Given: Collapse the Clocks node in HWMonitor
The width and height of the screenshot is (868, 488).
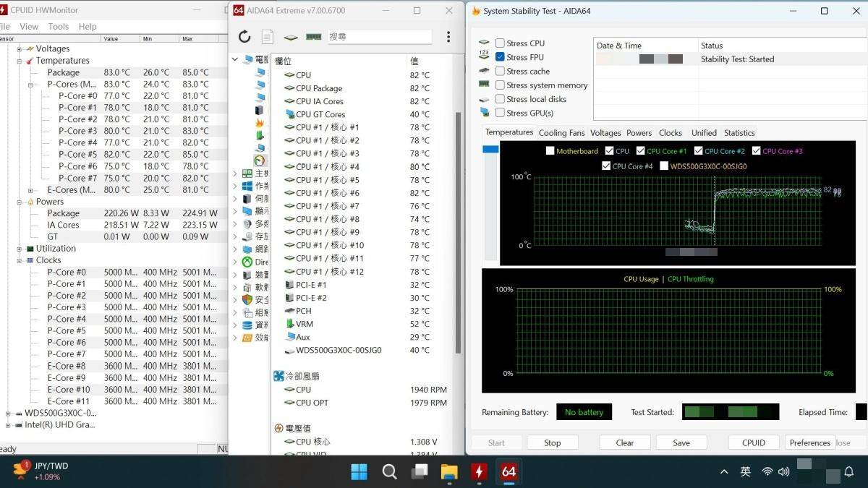Looking at the screenshot, I should 19,260.
